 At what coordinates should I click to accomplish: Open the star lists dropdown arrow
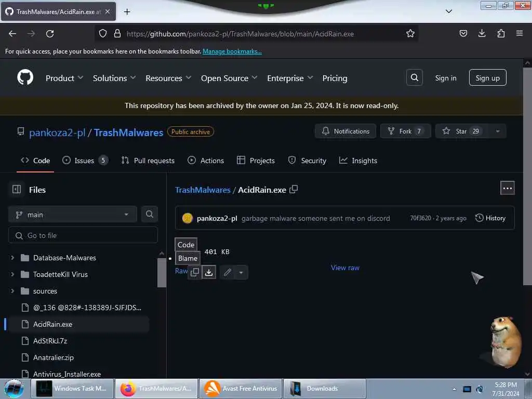(498, 131)
